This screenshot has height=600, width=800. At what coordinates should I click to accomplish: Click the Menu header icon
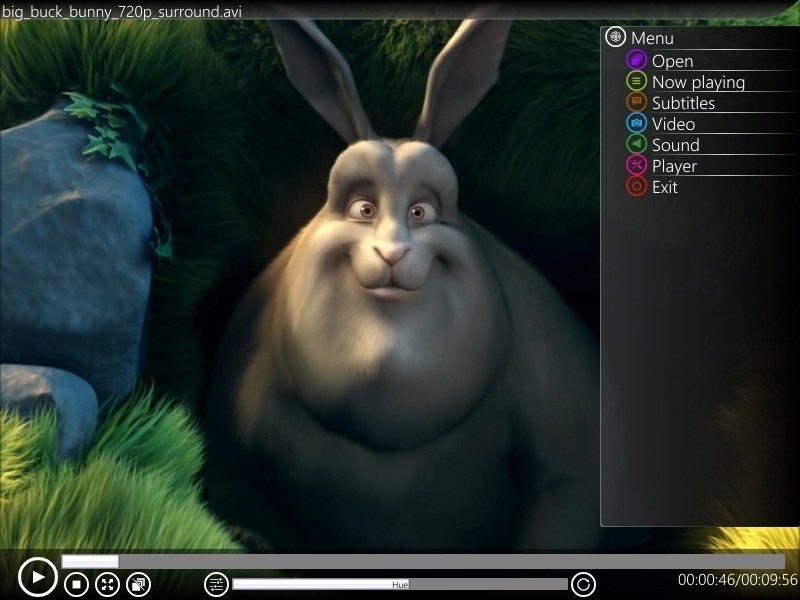click(615, 37)
